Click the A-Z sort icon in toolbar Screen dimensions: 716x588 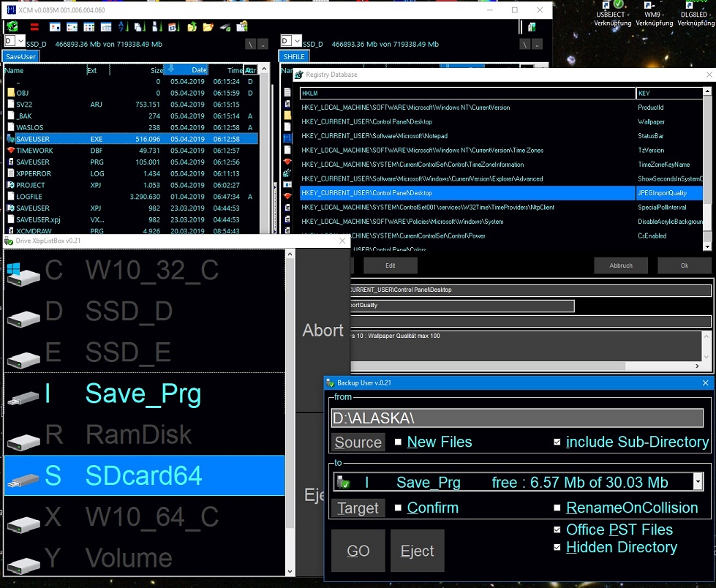(122, 27)
